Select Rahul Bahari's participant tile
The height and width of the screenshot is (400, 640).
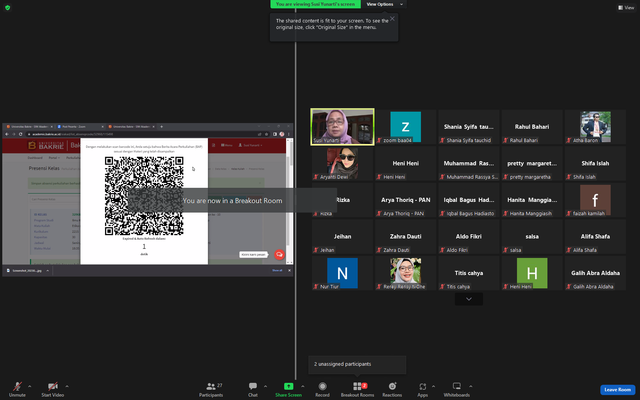(x=532, y=127)
